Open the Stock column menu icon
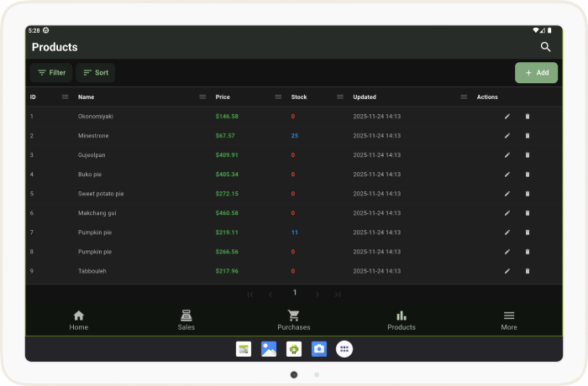This screenshot has height=386, width=588. click(340, 97)
